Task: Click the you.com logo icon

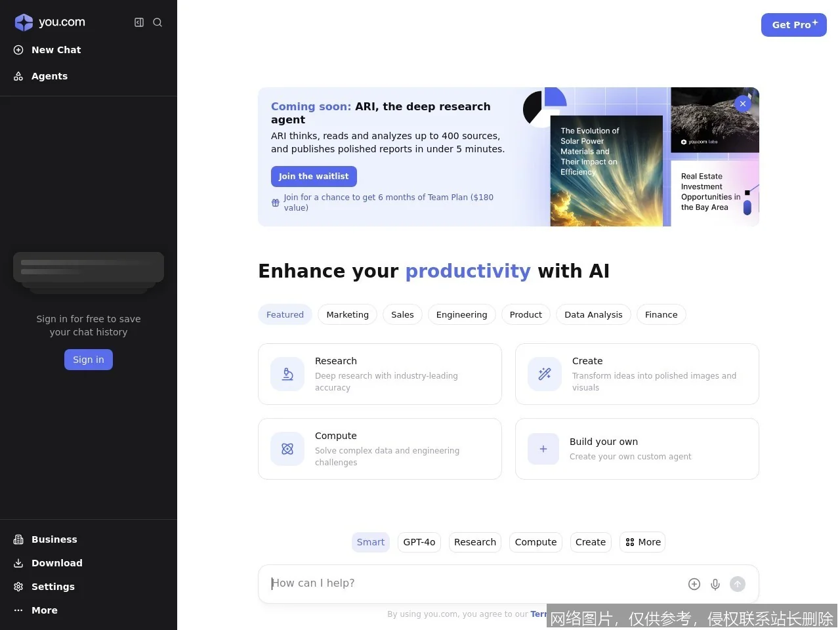Action: click(24, 22)
